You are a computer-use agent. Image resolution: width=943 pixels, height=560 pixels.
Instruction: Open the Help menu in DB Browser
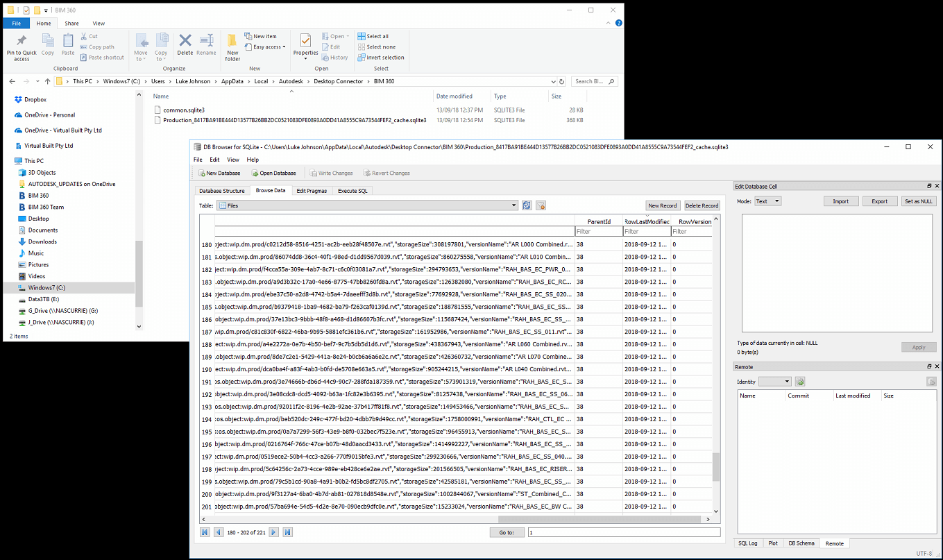(x=253, y=160)
